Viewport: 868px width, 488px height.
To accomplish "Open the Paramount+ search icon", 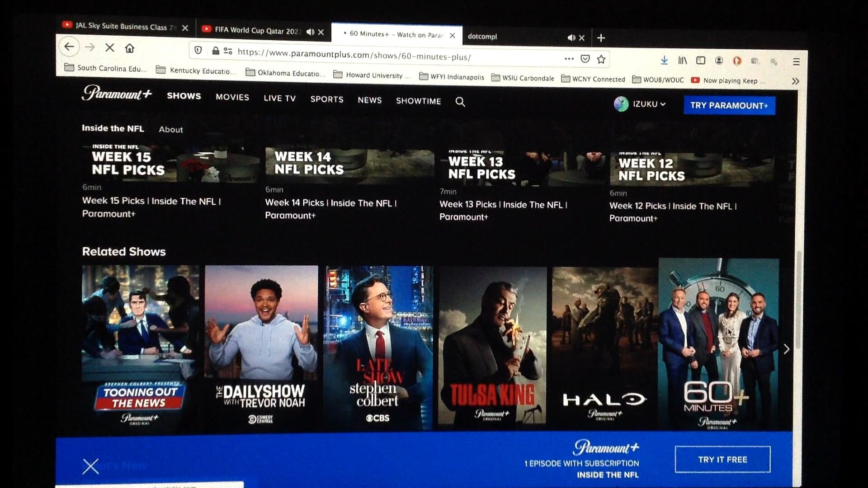I will [x=460, y=102].
